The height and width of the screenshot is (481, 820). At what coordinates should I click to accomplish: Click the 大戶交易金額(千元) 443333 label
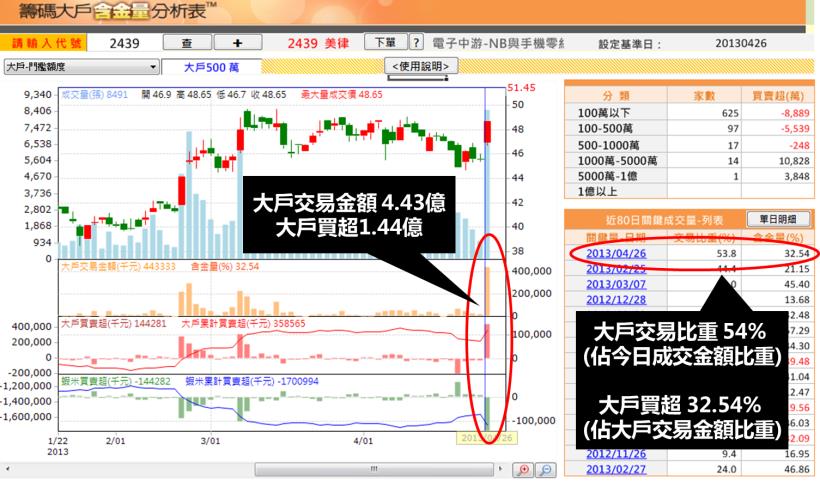[118, 267]
